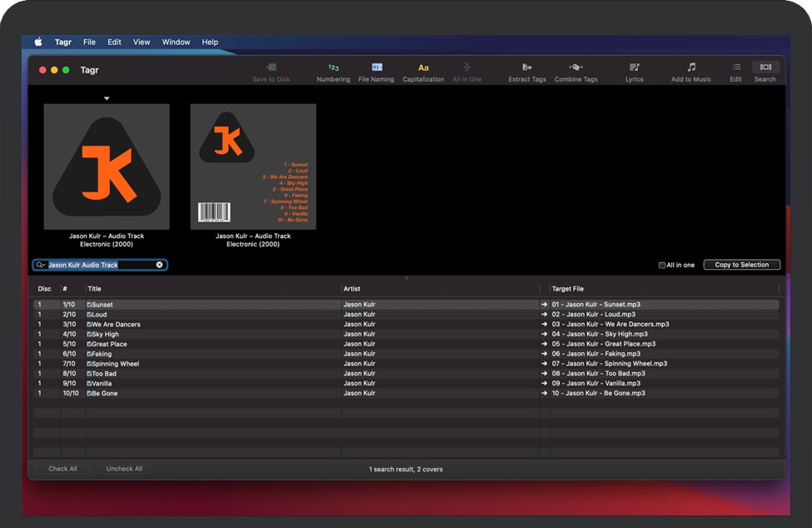
Task: Open the Lyrics panel
Action: 635,72
